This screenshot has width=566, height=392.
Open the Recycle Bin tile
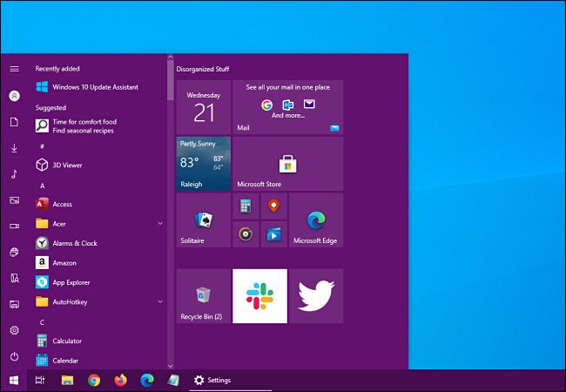[203, 296]
